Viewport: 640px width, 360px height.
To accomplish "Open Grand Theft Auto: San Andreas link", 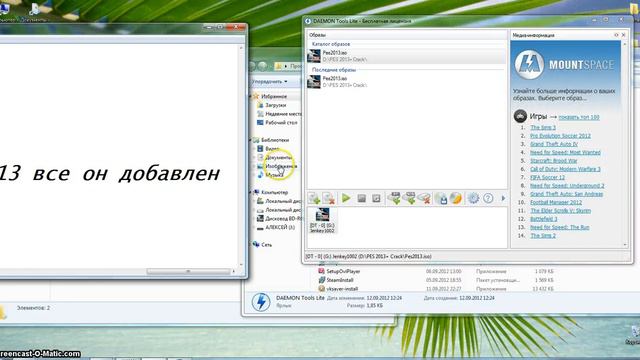I will pyautogui.click(x=567, y=194).
